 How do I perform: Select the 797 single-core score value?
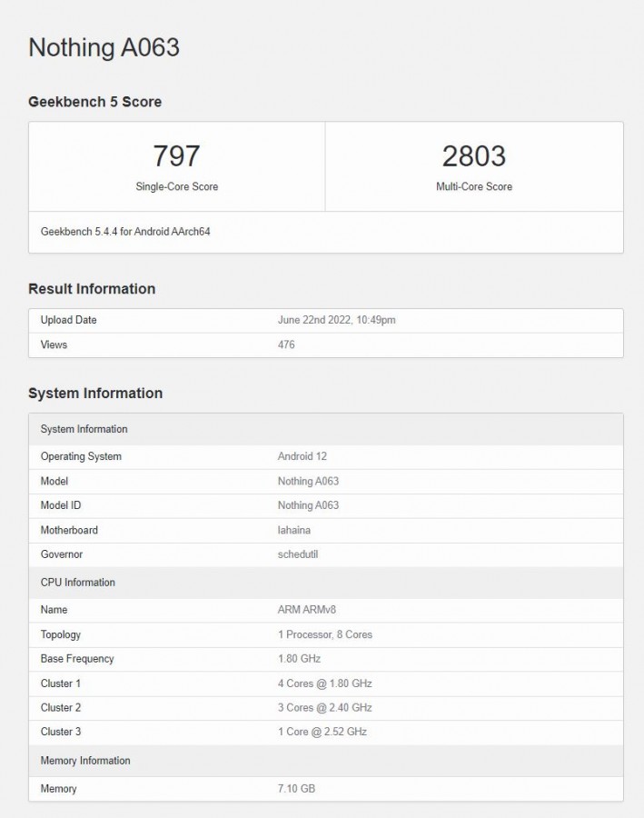(x=176, y=156)
